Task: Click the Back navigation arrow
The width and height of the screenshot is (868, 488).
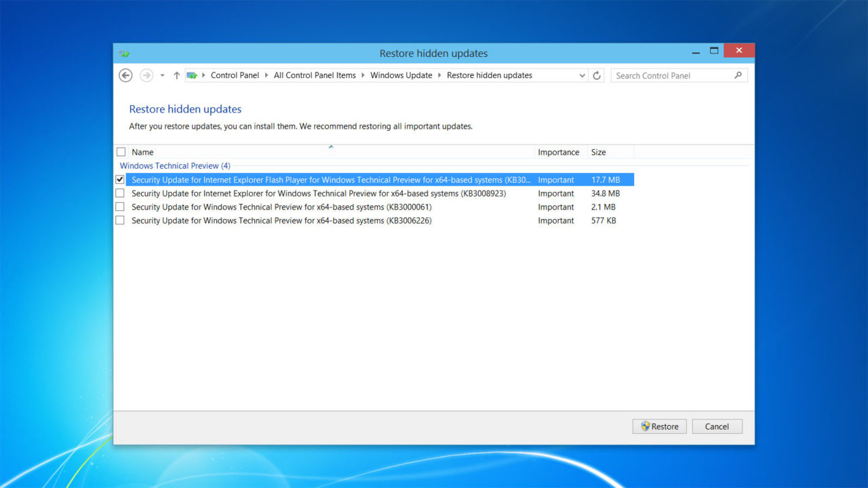Action: pos(125,75)
